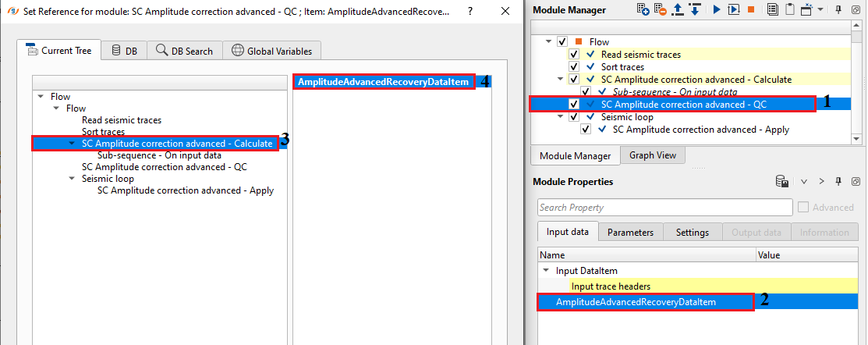Stop execution with the orange square icon
This screenshot has width=868, height=345.
(x=751, y=9)
